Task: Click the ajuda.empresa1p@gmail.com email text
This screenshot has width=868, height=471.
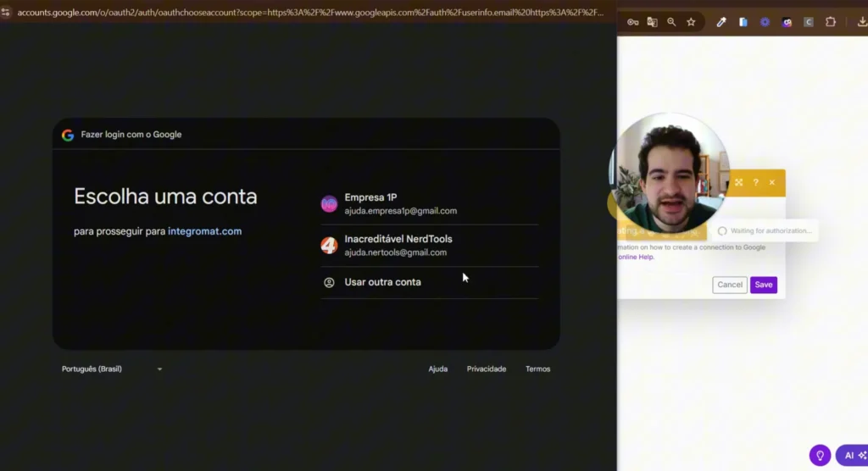Action: (401, 211)
